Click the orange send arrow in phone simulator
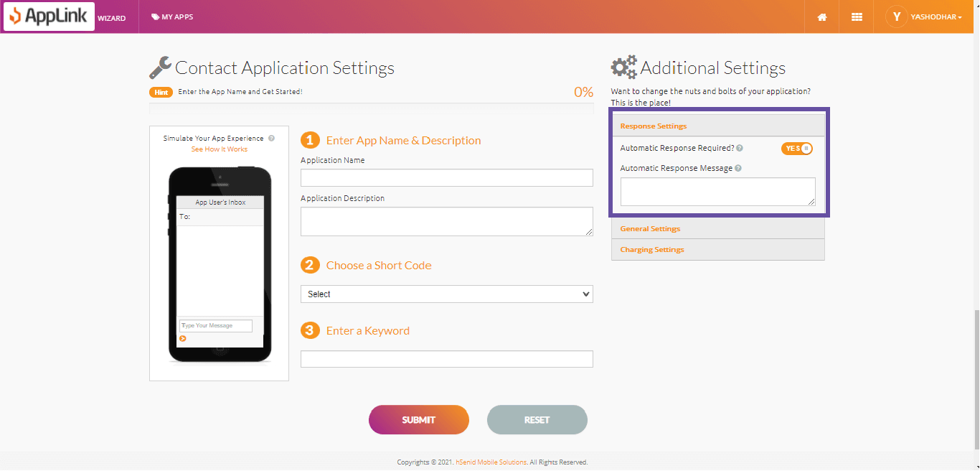 (x=183, y=338)
